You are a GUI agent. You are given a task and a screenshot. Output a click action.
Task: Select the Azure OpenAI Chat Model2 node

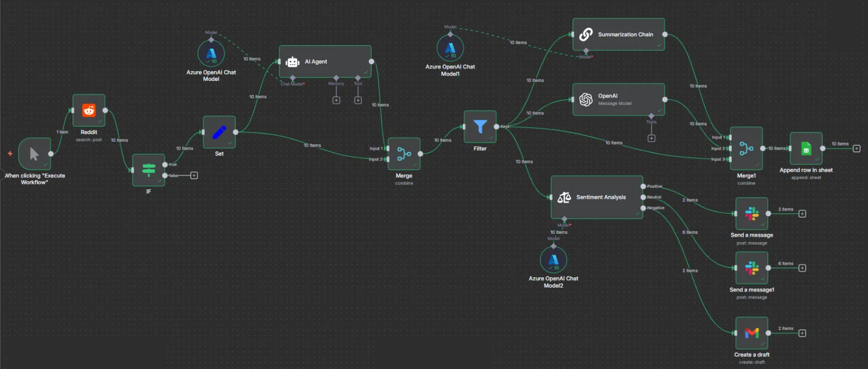coord(553,260)
